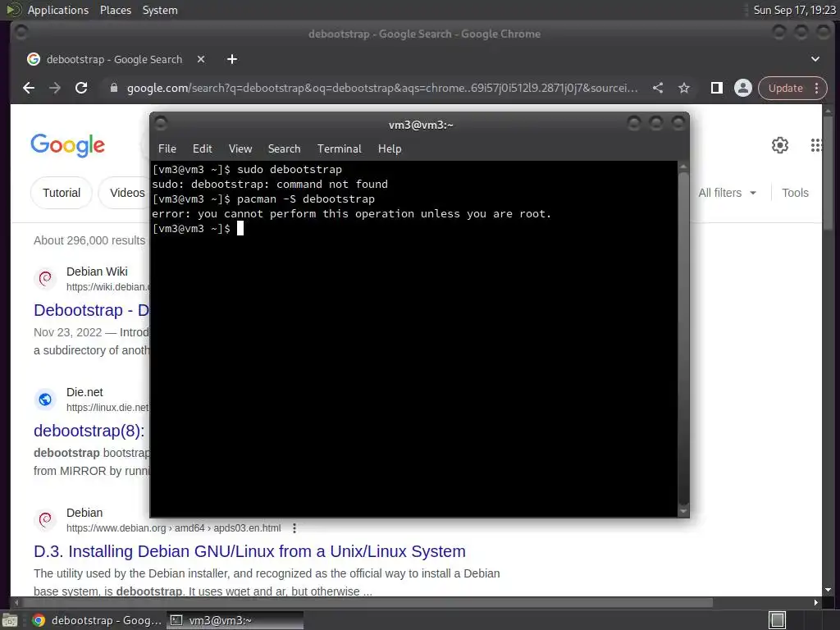Image resolution: width=840 pixels, height=630 pixels.
Task: Switch to vm3@vm3 terminal taskbar button
Action: (235, 620)
